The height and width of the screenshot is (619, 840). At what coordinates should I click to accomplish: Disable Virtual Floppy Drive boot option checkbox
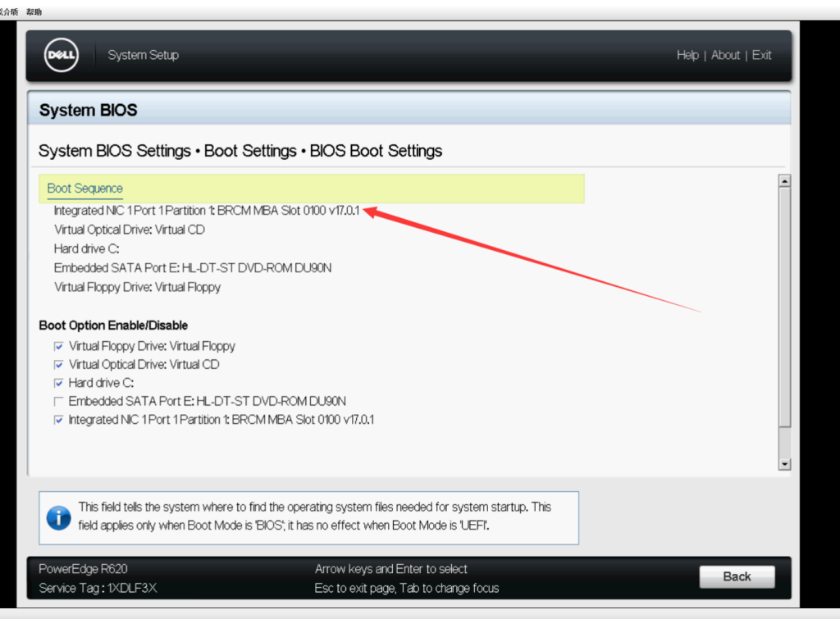point(58,347)
